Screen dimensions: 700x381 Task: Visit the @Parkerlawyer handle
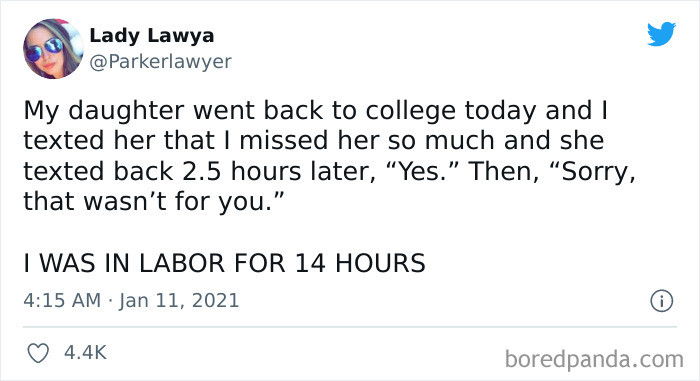click(x=160, y=62)
